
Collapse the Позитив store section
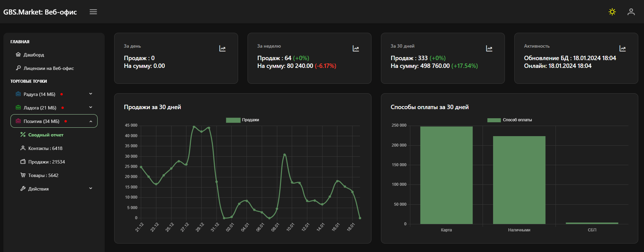pyautogui.click(x=91, y=121)
